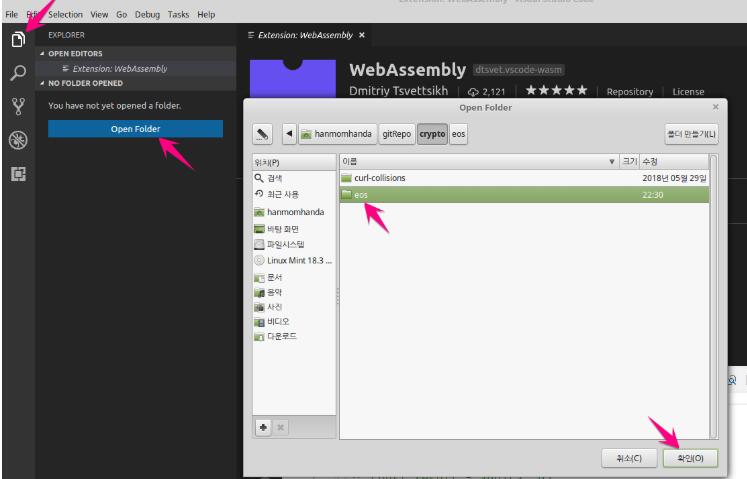
Task: Choose hanmomhanda home in places sidebar
Action: (294, 212)
